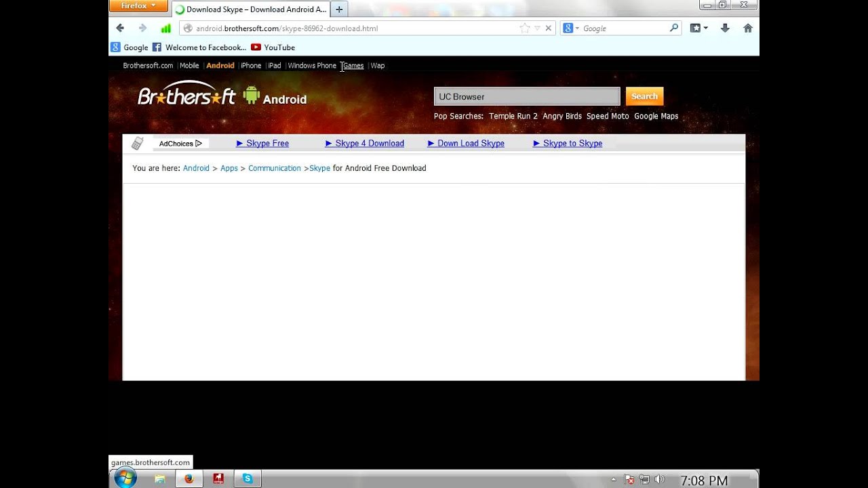Open the Windows Start menu
Screen dimensions: 868x488
[x=125, y=479]
